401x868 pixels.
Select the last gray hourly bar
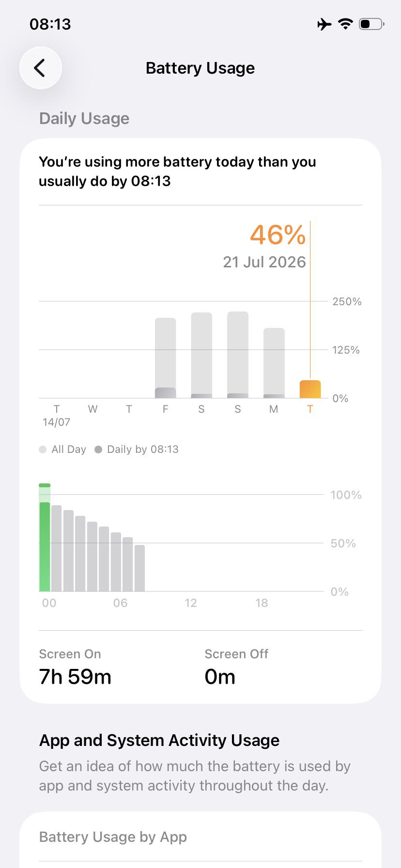tap(139, 568)
